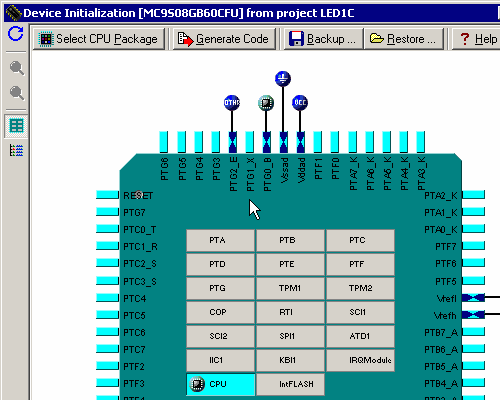This screenshot has width=500, height=400.
Task: Click the RESET pin on the left
Action: pos(107,195)
